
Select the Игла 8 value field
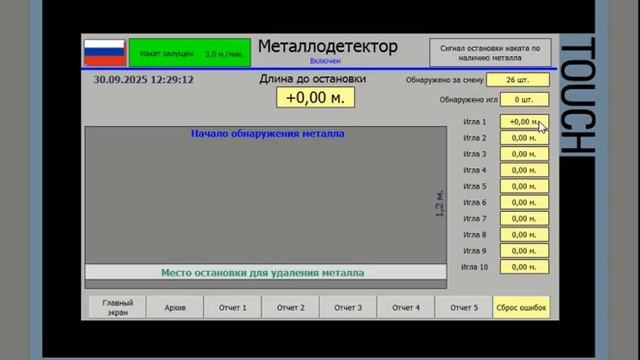[x=524, y=235]
